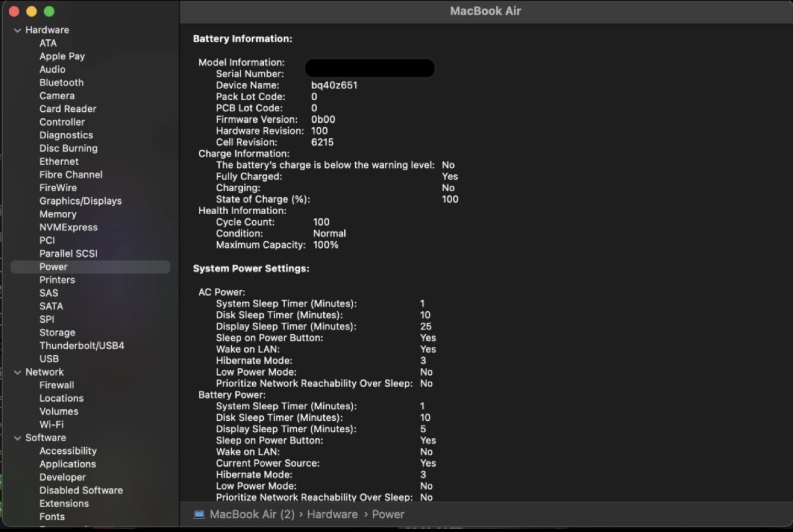The width and height of the screenshot is (793, 532).
Task: Click the yellow minimize window button
Action: [x=31, y=12]
